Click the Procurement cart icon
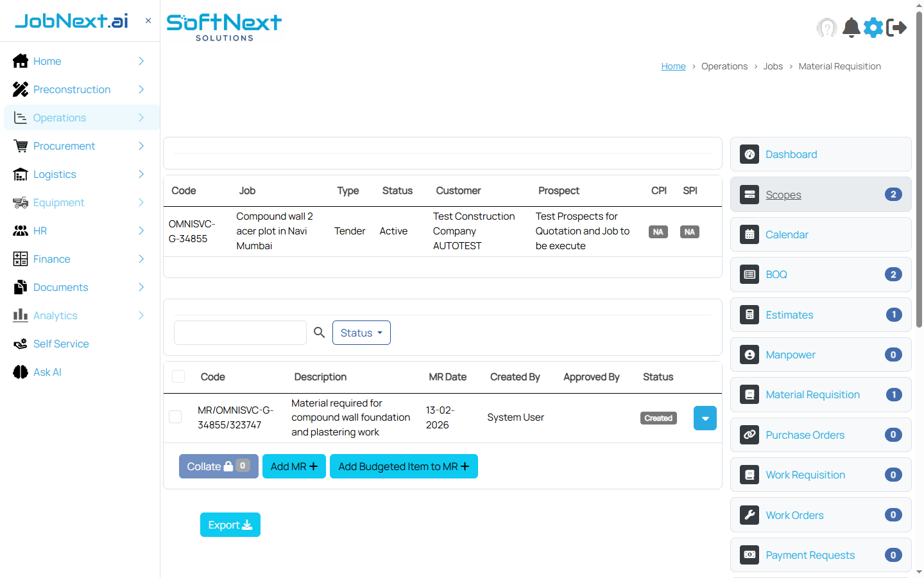 [20, 146]
